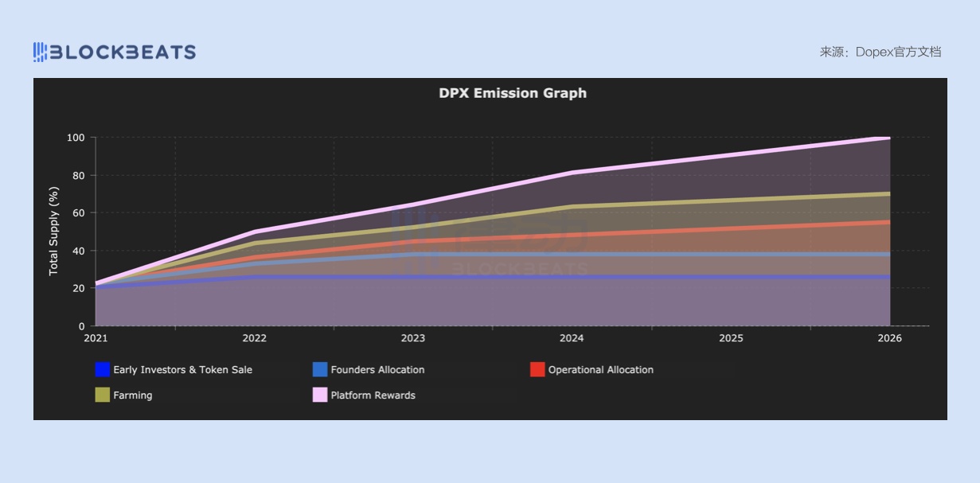Toggle the Platform Rewards legend label
This screenshot has width=980, height=483.
coord(373,395)
